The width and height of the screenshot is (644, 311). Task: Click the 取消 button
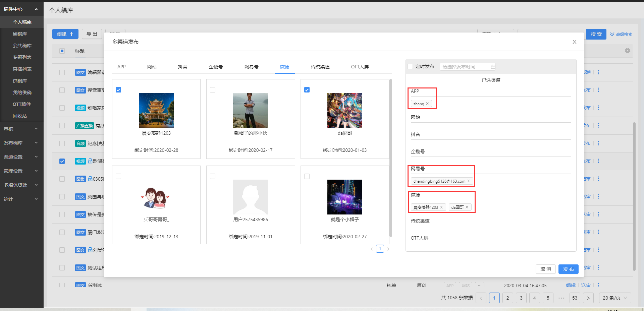(545, 269)
